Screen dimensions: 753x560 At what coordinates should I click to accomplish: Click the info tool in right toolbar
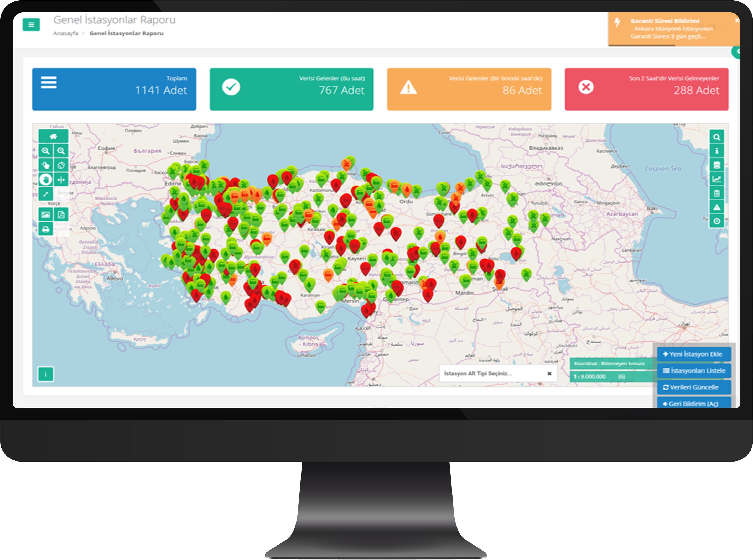tap(717, 151)
